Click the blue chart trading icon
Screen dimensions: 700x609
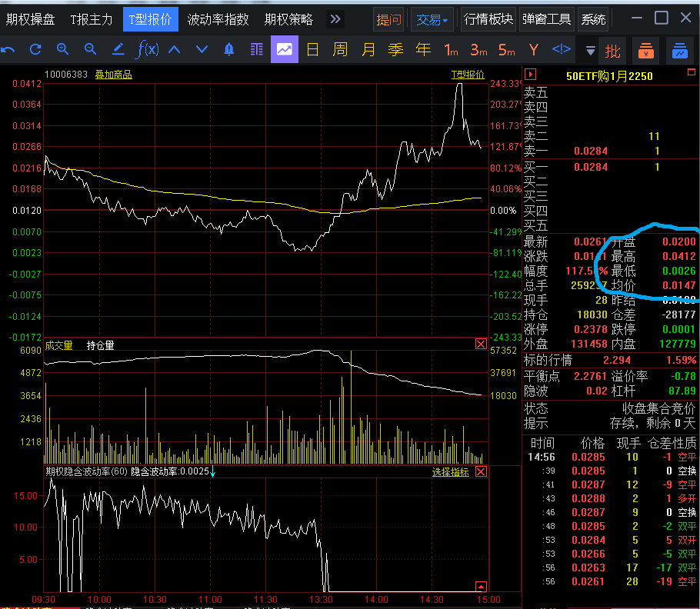click(x=680, y=51)
